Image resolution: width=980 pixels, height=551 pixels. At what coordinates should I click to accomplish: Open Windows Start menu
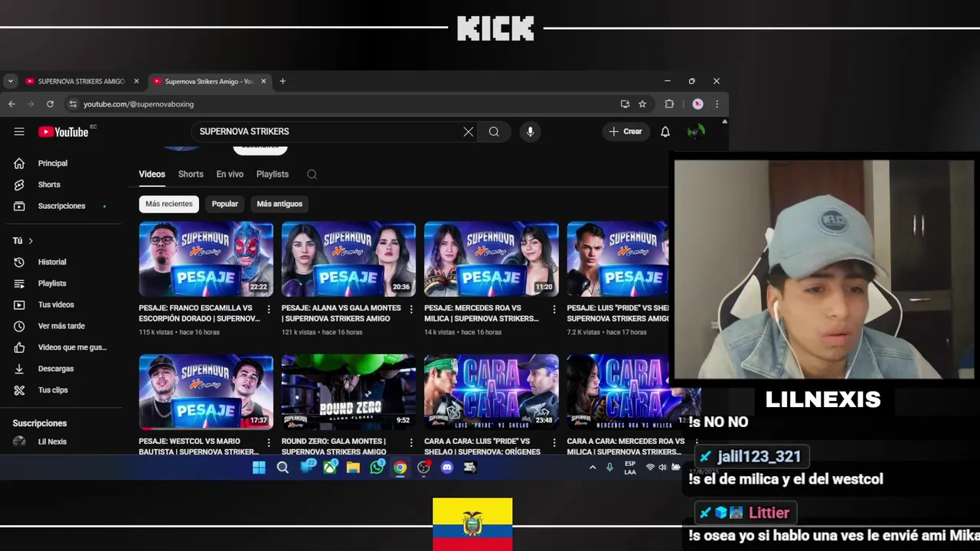pos(259,468)
